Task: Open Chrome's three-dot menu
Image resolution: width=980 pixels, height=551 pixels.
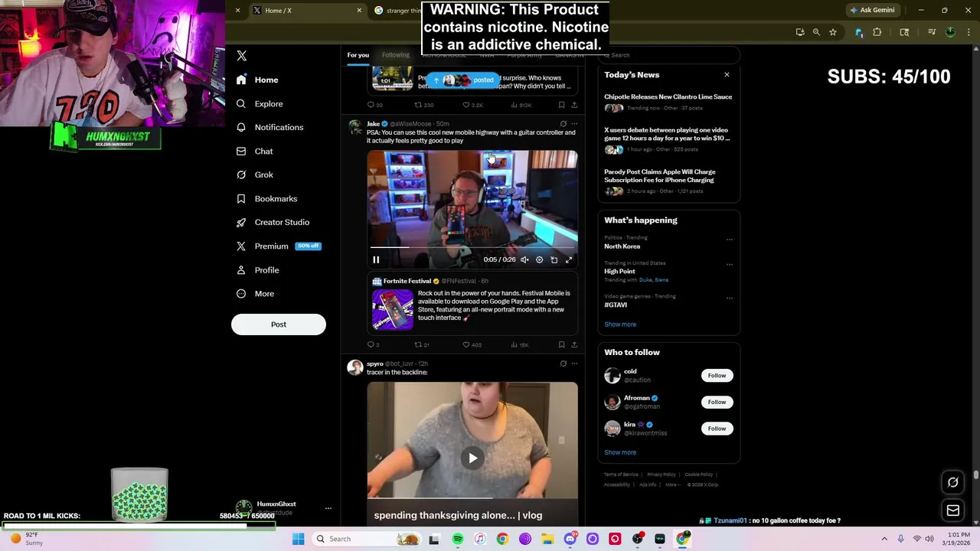Action: (x=968, y=32)
